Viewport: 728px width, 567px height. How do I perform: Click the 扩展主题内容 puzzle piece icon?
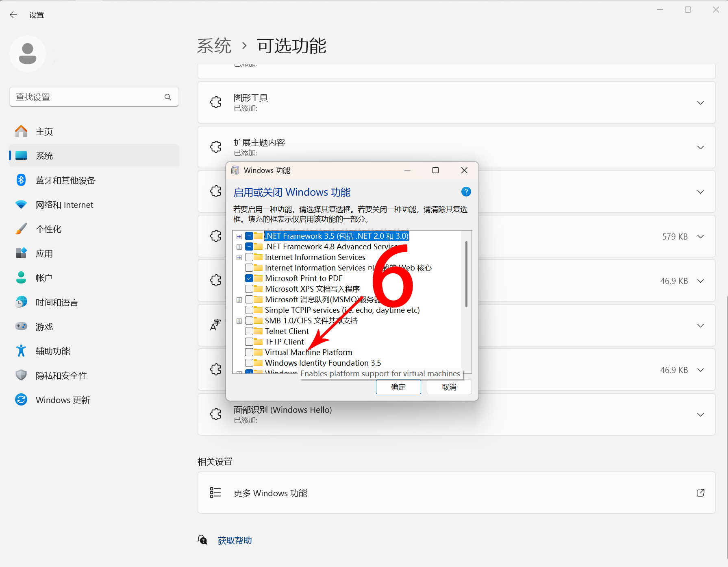pyautogui.click(x=216, y=147)
